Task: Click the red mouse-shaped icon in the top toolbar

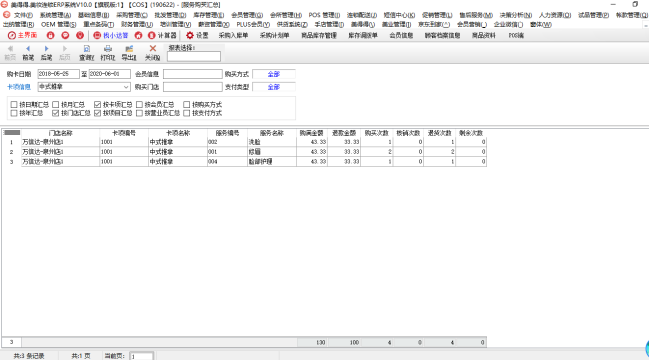Action: point(80,36)
